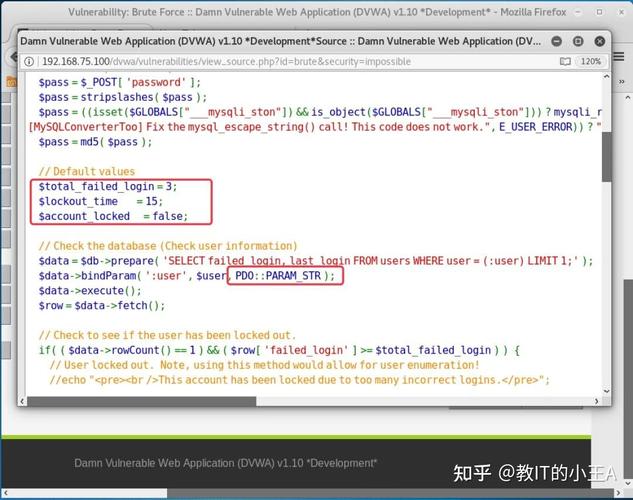Click background page horizontal scrollbar left arrow
Screen dimensions: 633x500
pyautogui.click(x=5, y=493)
